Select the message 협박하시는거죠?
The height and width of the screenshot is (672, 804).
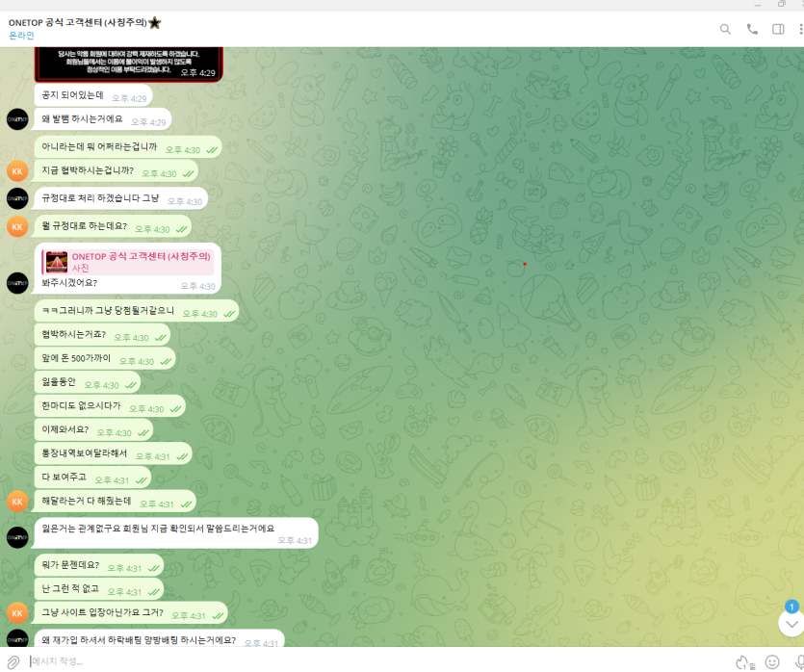(x=102, y=335)
